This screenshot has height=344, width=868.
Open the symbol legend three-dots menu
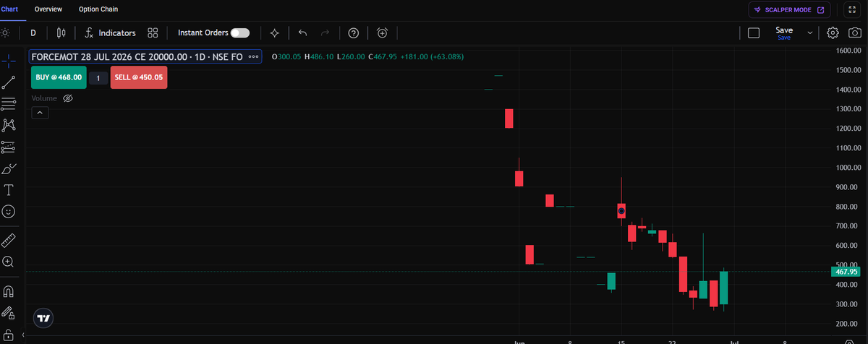(253, 56)
